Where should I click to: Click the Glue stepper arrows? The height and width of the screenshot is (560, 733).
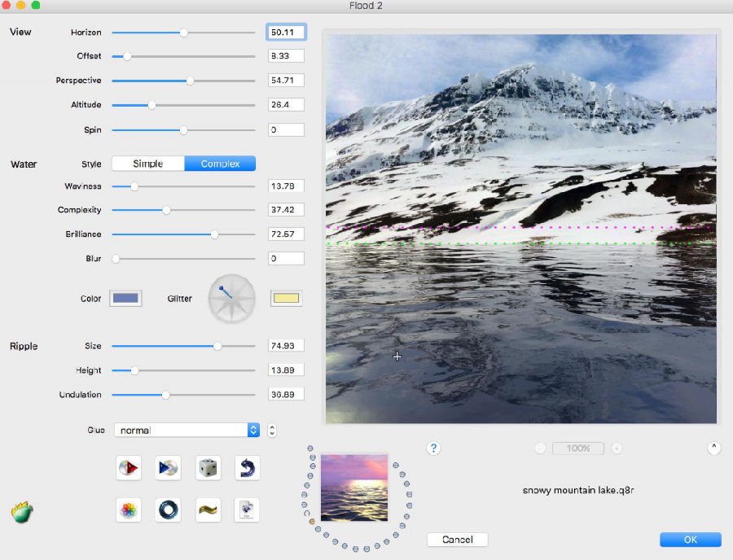(272, 430)
